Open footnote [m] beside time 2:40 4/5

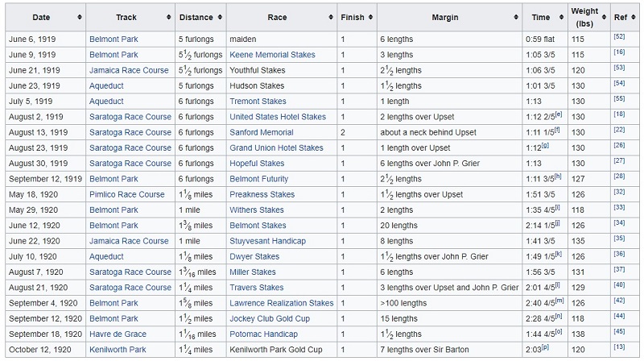pos(559,301)
